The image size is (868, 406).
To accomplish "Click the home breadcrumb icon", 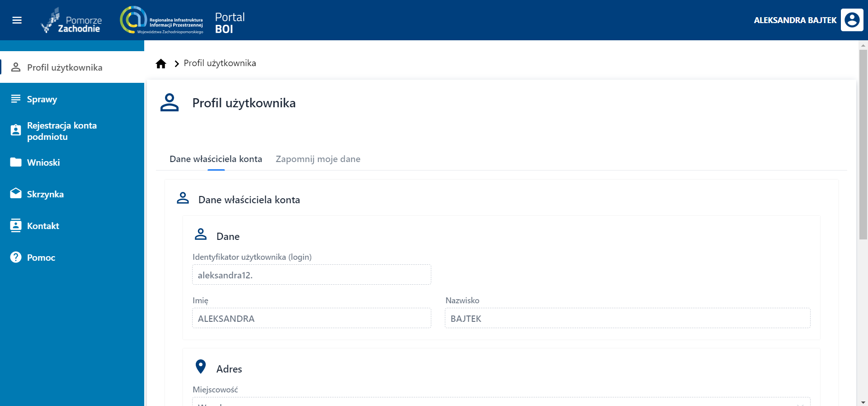I will pos(161,63).
